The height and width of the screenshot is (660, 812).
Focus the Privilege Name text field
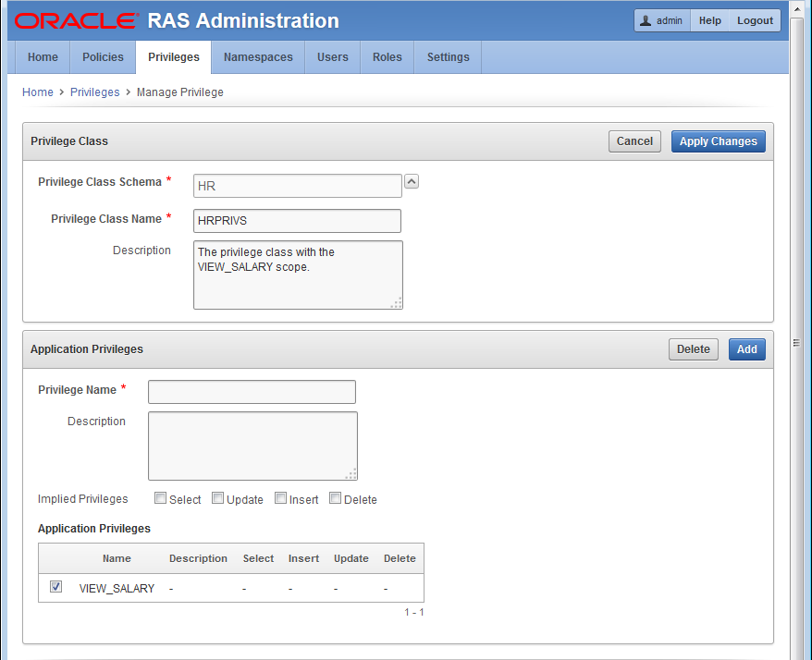coord(252,392)
